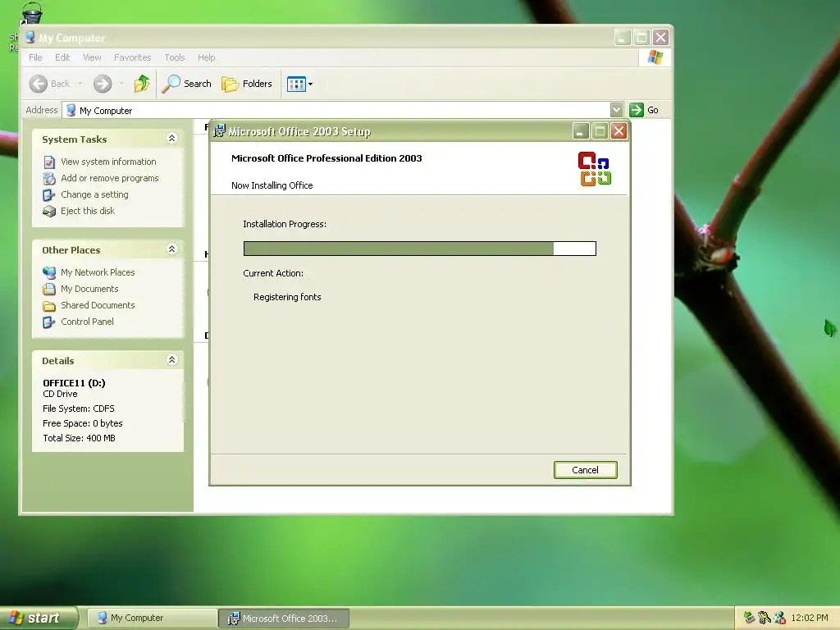
Task: Expand the Address bar dropdown
Action: 617,110
